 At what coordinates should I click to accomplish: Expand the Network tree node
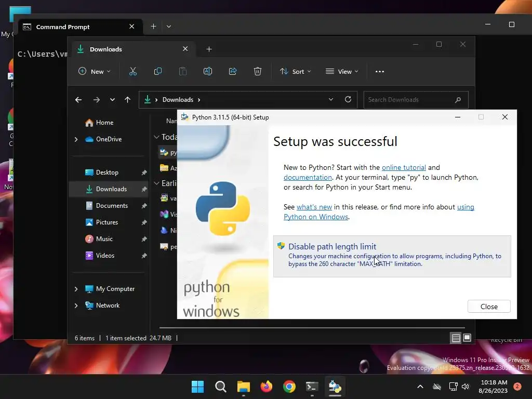click(76, 305)
